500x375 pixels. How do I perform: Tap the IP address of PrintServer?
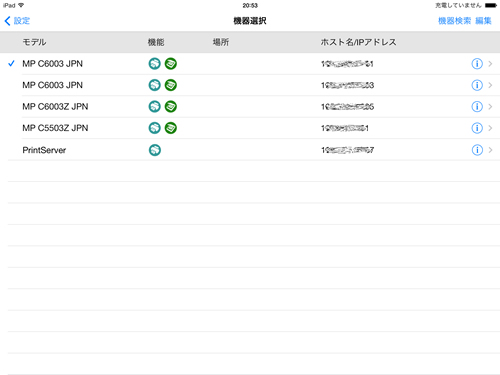point(347,150)
